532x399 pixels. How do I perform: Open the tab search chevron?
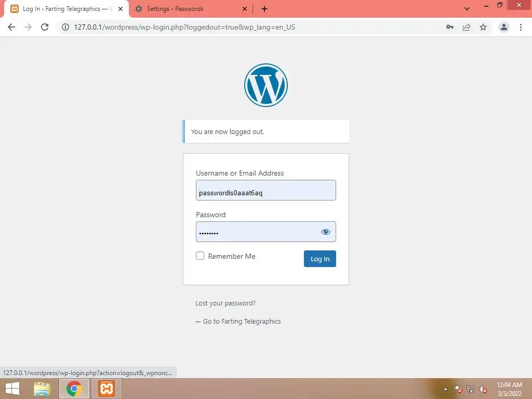point(467,9)
